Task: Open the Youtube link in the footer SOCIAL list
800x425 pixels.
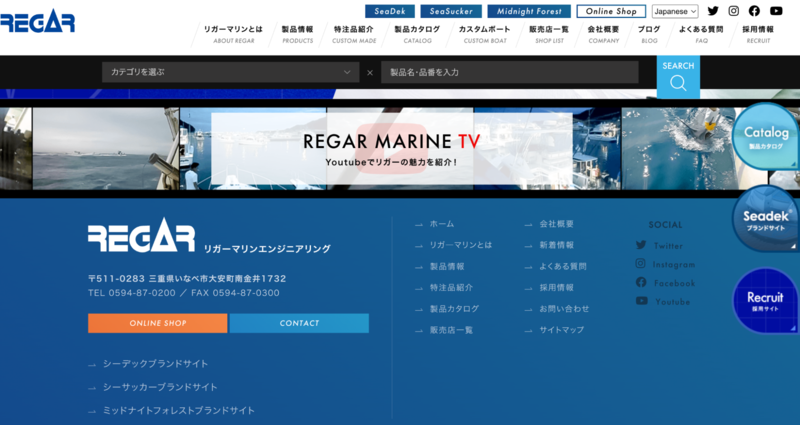Action: coord(663,302)
